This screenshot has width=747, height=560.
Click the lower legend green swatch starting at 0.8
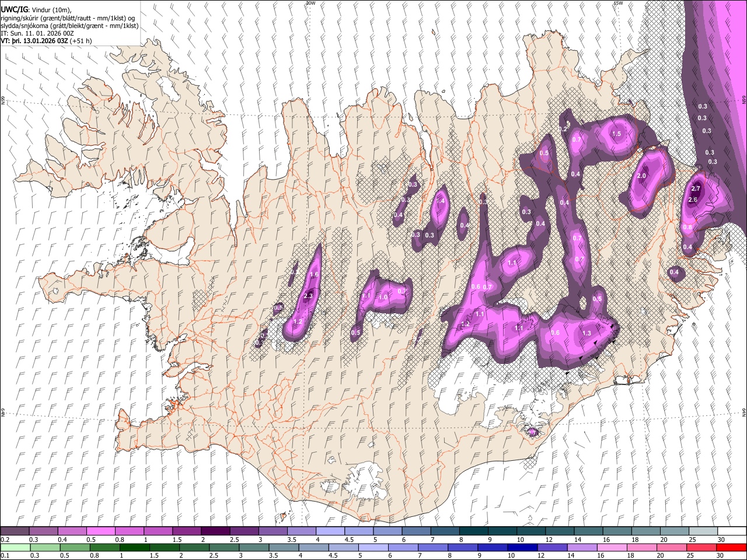click(104, 548)
